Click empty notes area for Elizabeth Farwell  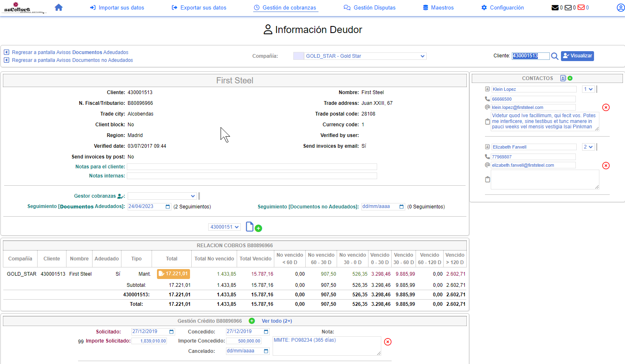tap(545, 180)
